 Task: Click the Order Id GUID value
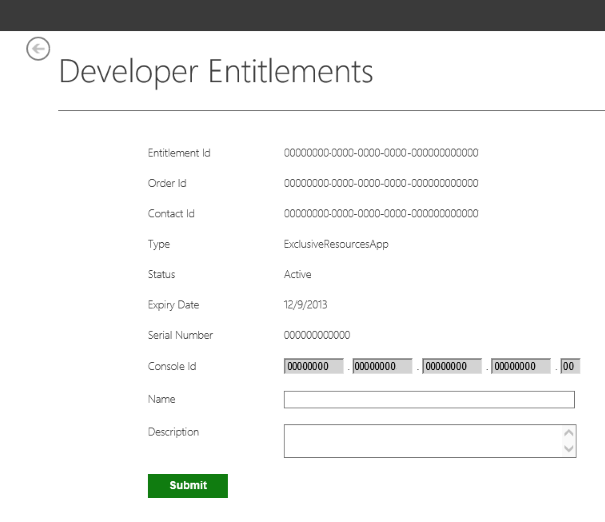pyautogui.click(x=381, y=183)
